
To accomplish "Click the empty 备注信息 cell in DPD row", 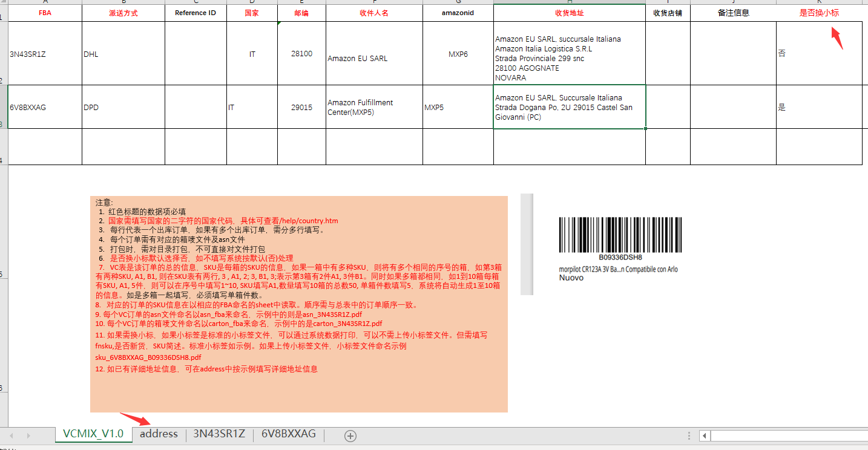I will [x=733, y=107].
